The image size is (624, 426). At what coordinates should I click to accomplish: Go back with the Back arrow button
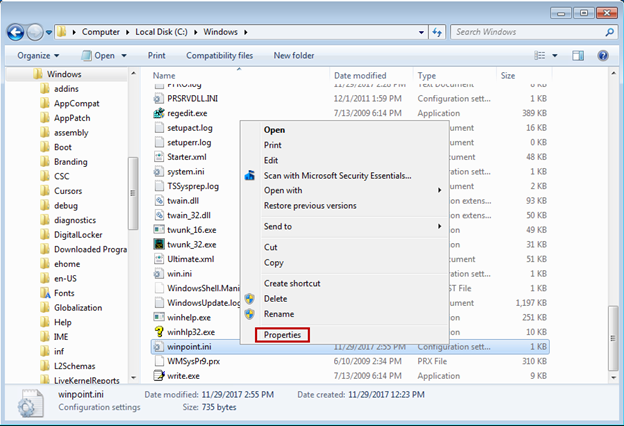[16, 32]
